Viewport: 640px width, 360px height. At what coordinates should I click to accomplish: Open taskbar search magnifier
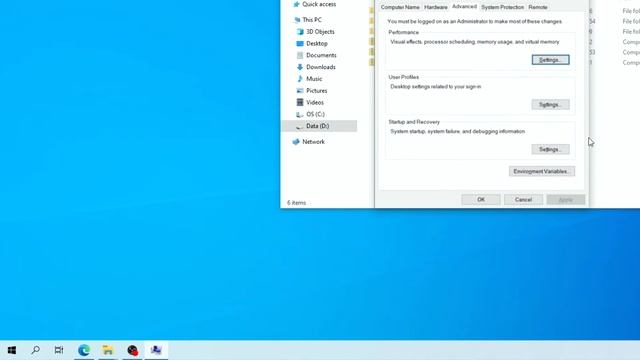tap(36, 350)
